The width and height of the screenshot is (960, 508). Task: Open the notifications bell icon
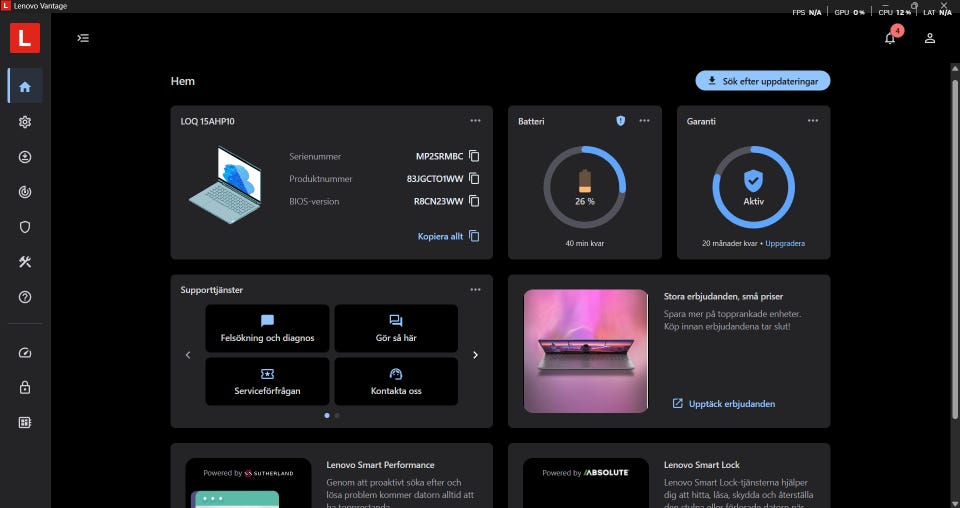pyautogui.click(x=890, y=38)
